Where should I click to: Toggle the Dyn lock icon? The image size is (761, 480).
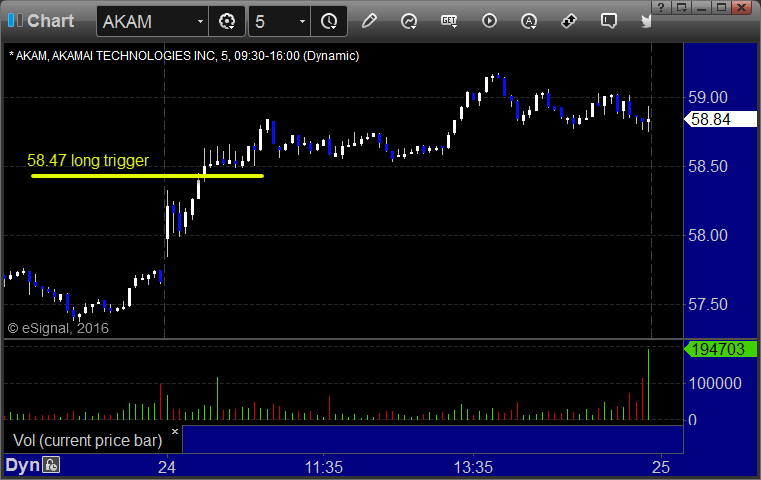click(x=50, y=465)
